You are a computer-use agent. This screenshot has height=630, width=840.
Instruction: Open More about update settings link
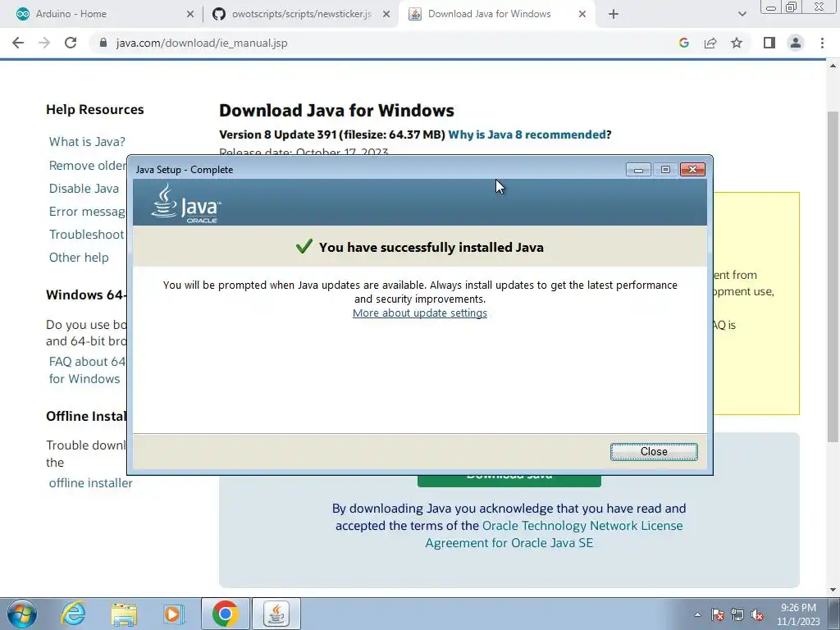tap(419, 313)
